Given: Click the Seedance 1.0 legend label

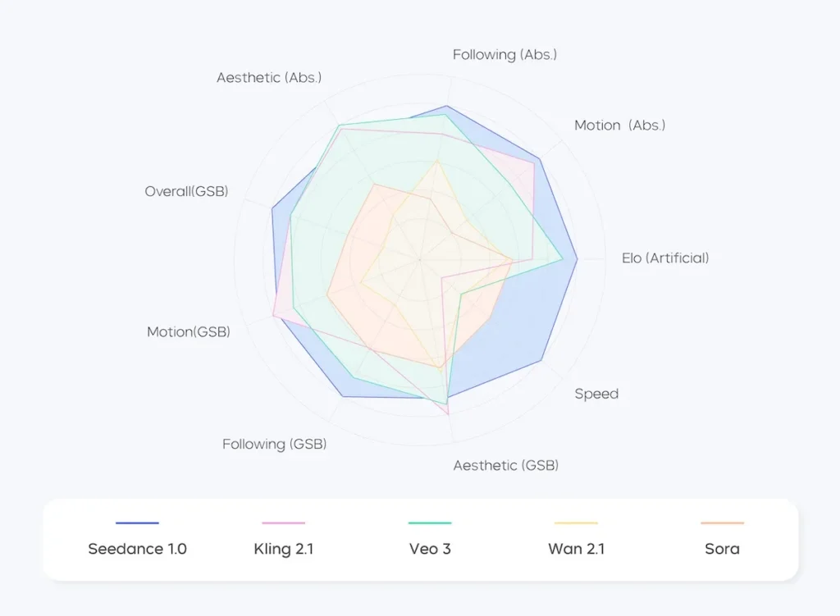Looking at the screenshot, I should point(137,549).
